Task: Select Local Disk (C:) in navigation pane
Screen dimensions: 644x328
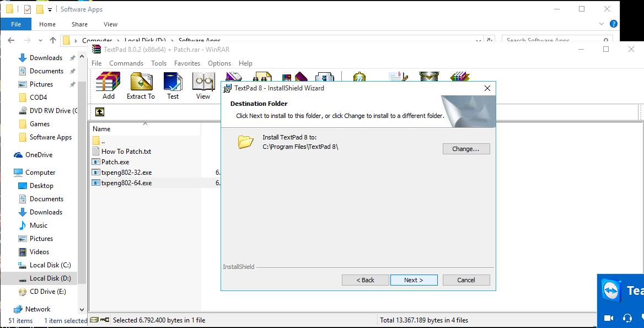Action: 45,265
